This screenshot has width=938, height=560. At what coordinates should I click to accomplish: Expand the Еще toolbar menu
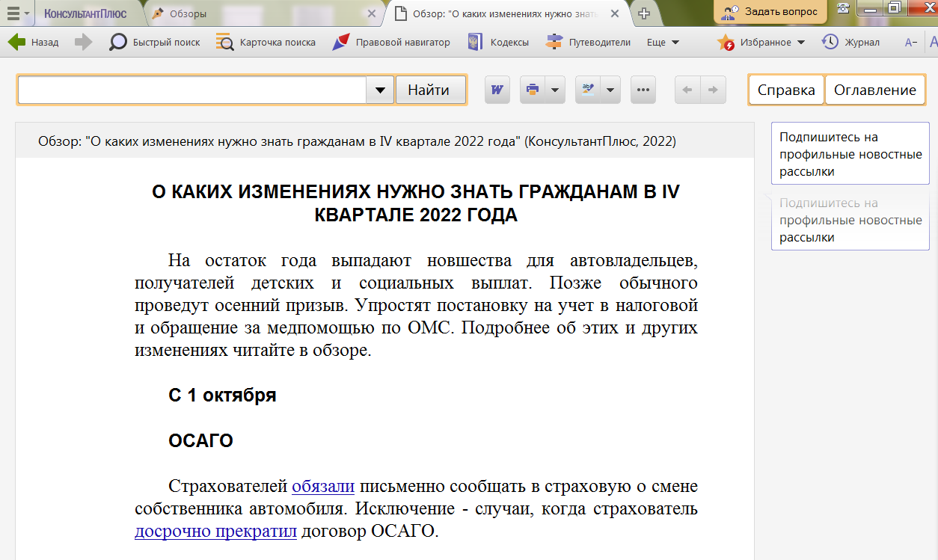pos(663,43)
